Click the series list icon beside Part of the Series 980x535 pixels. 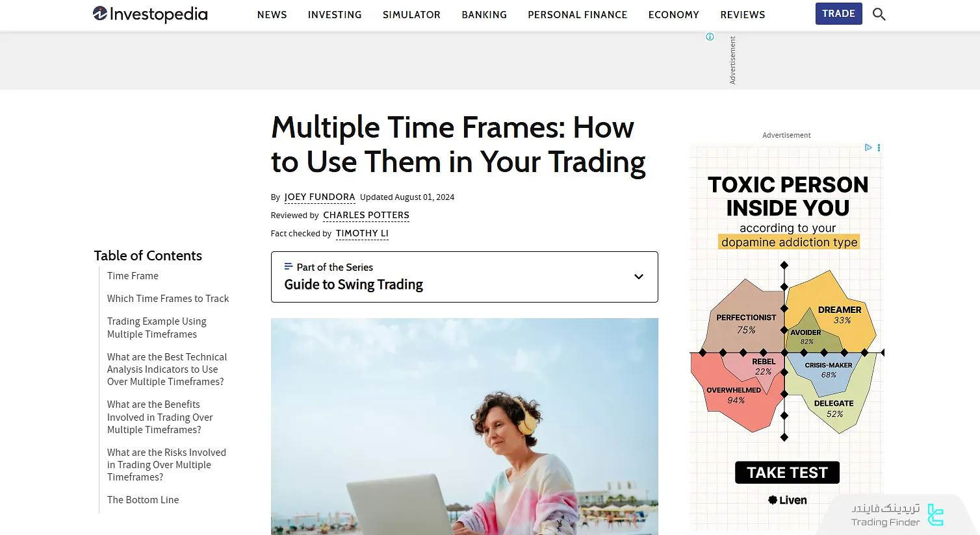point(289,267)
